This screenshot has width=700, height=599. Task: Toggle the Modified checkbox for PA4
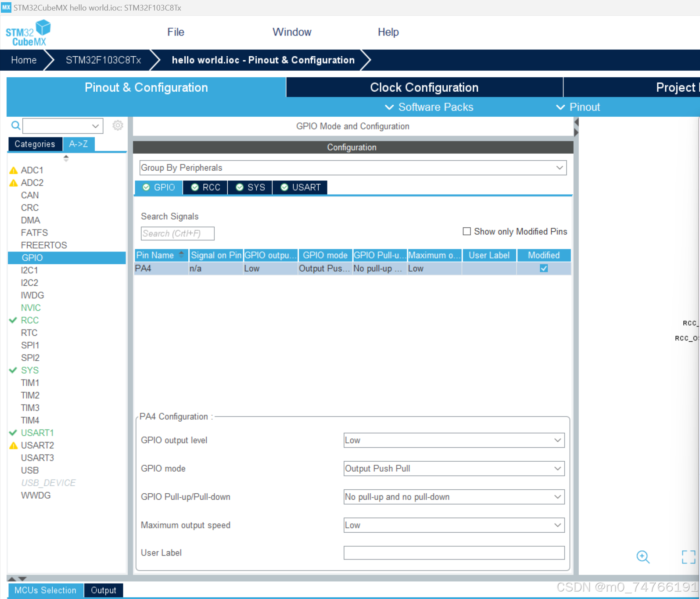click(x=544, y=268)
